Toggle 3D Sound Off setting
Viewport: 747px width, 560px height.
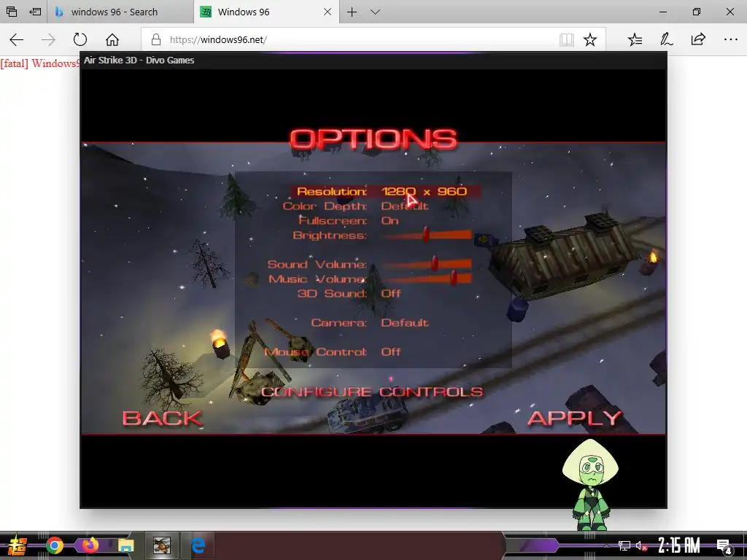point(391,293)
